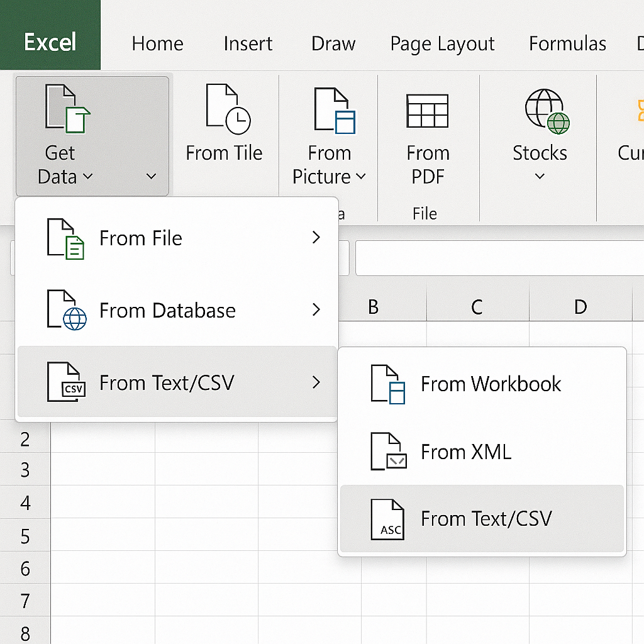Open the Page Layout tab
The image size is (644, 644).
pyautogui.click(x=442, y=44)
